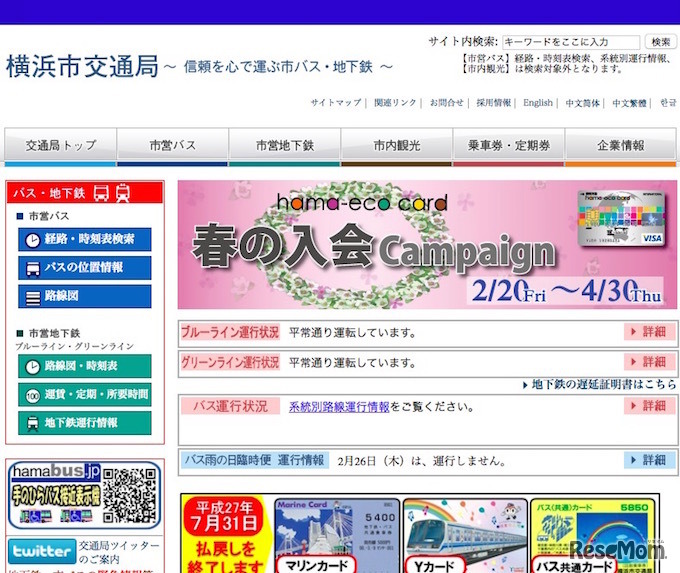The image size is (680, 573).
Task: Open the 地下鉄運行情報 button
Action: (x=85, y=423)
